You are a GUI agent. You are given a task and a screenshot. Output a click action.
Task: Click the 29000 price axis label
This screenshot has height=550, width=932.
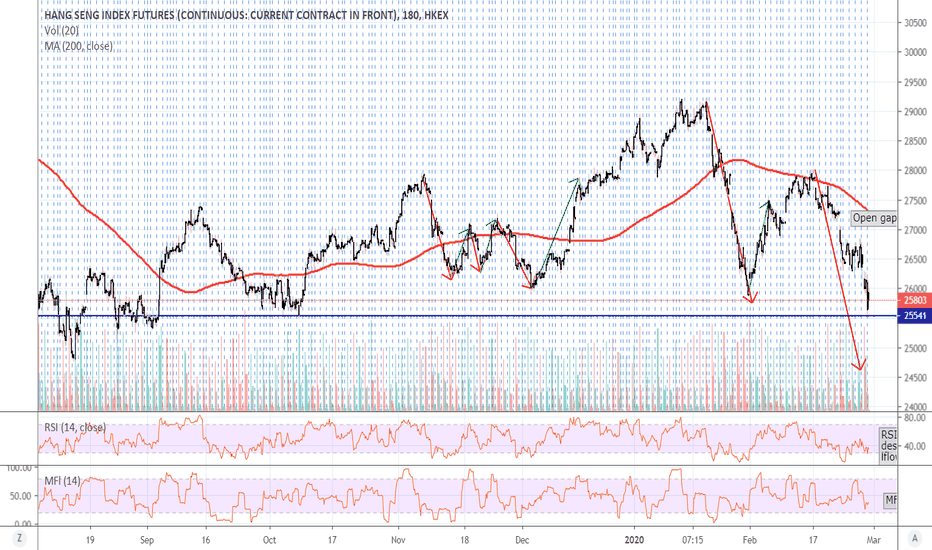tap(915, 112)
